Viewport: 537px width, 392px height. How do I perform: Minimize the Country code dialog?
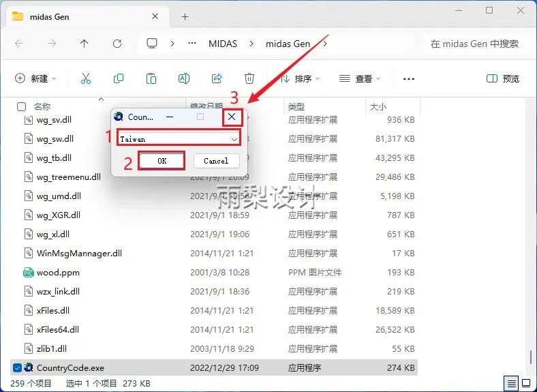(x=170, y=117)
